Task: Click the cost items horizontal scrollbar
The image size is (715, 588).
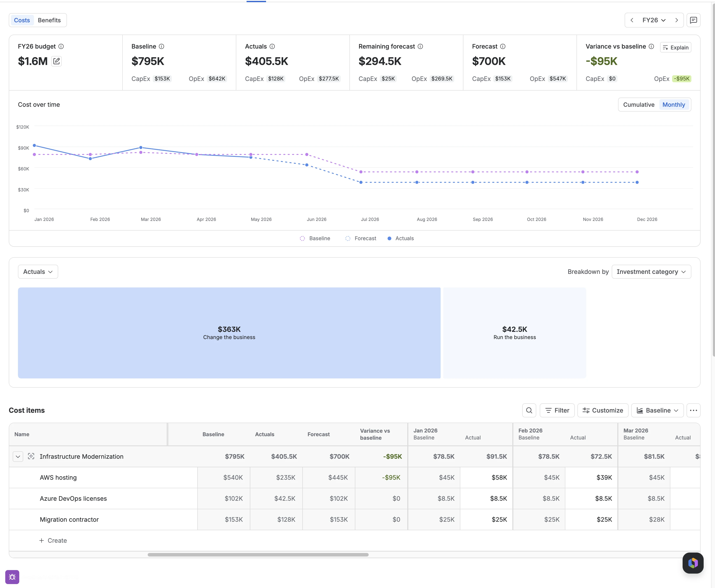Action: pyautogui.click(x=258, y=555)
